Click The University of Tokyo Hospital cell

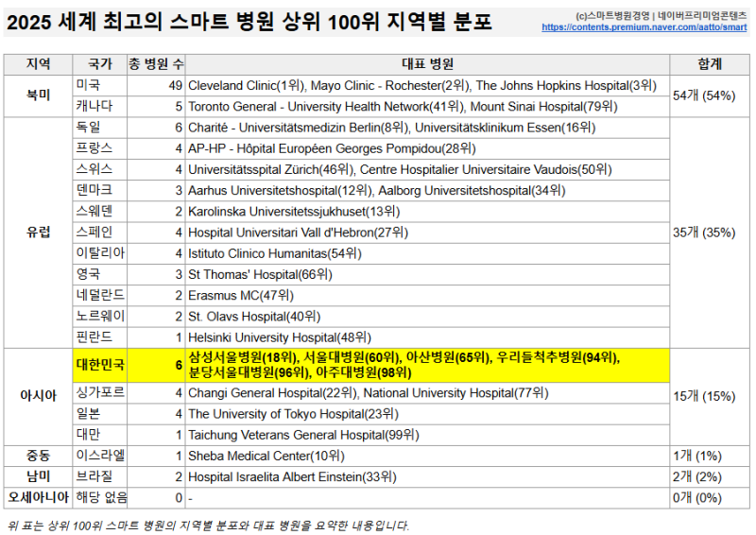(x=427, y=414)
